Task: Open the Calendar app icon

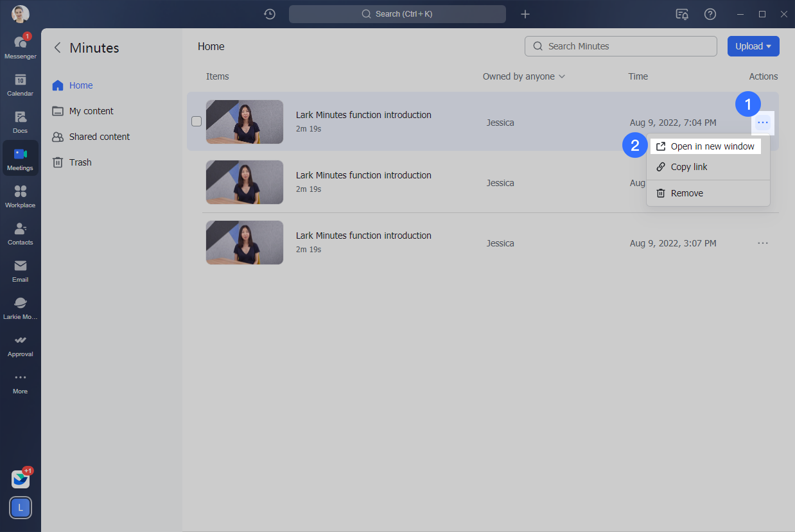Action: (x=20, y=83)
